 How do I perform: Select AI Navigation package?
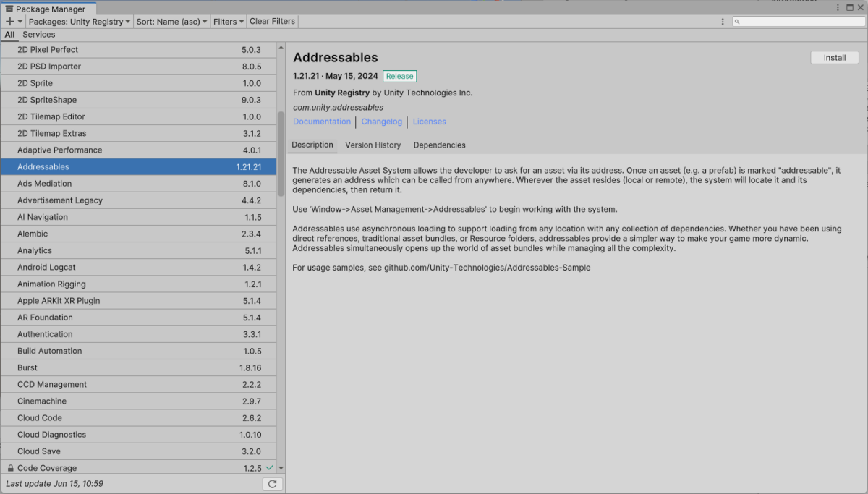tap(138, 217)
